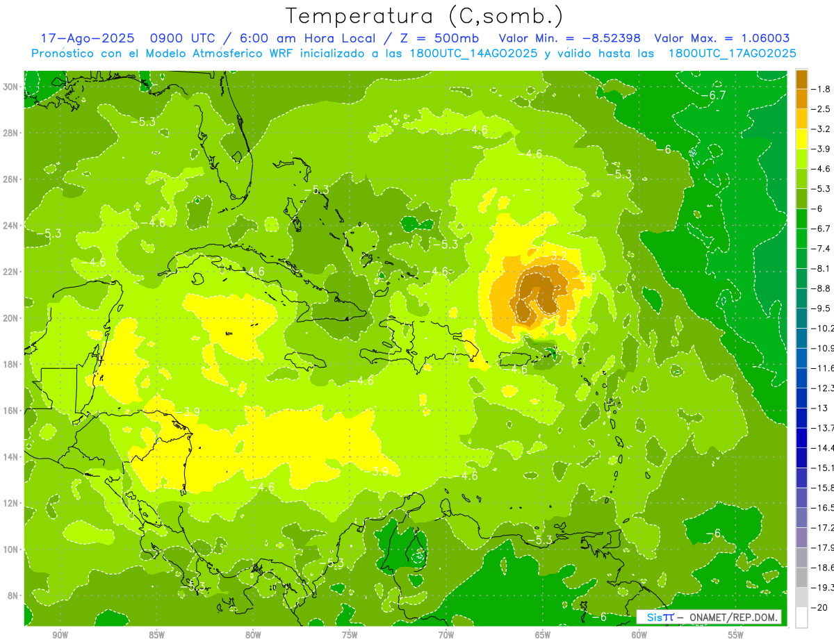Screen dimensions: 834x644
Task: Click the "18N" latitude axis label
Action: click(10, 364)
